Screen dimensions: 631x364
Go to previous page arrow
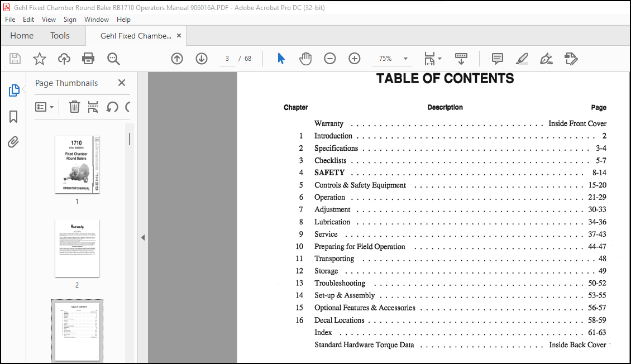coord(177,59)
